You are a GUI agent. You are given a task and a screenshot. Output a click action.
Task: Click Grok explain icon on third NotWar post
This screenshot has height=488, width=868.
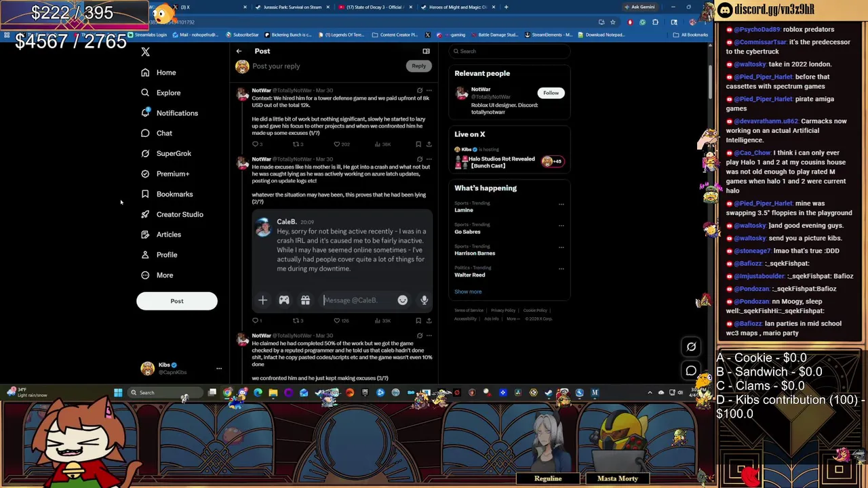[420, 335]
